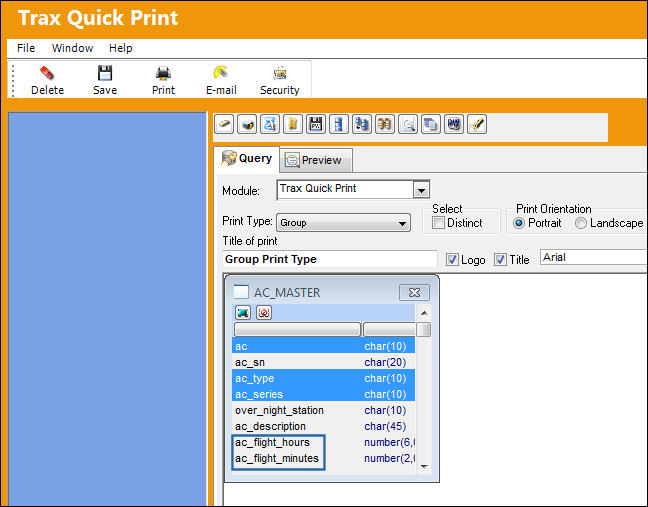The image size is (648, 507).
Task: Switch to the Query tab
Action: point(247,158)
